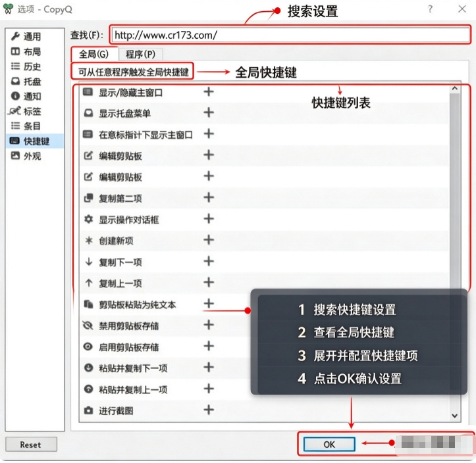Add shortcut for 显示托盘菜单 with plus
This screenshot has width=476, height=463.
[209, 112]
